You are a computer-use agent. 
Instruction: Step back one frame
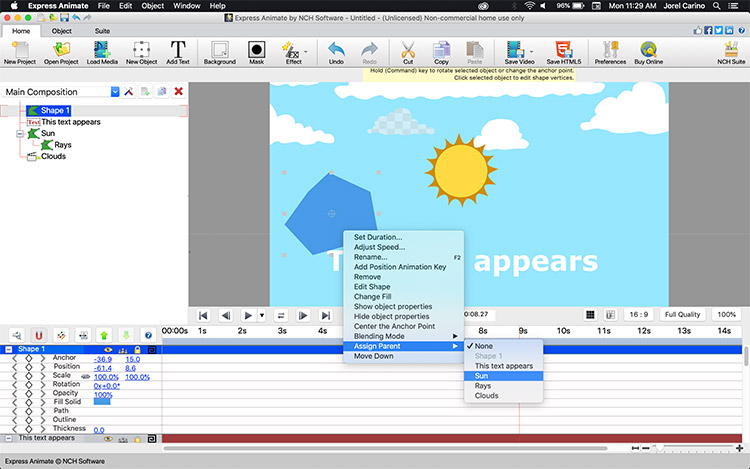pos(226,315)
